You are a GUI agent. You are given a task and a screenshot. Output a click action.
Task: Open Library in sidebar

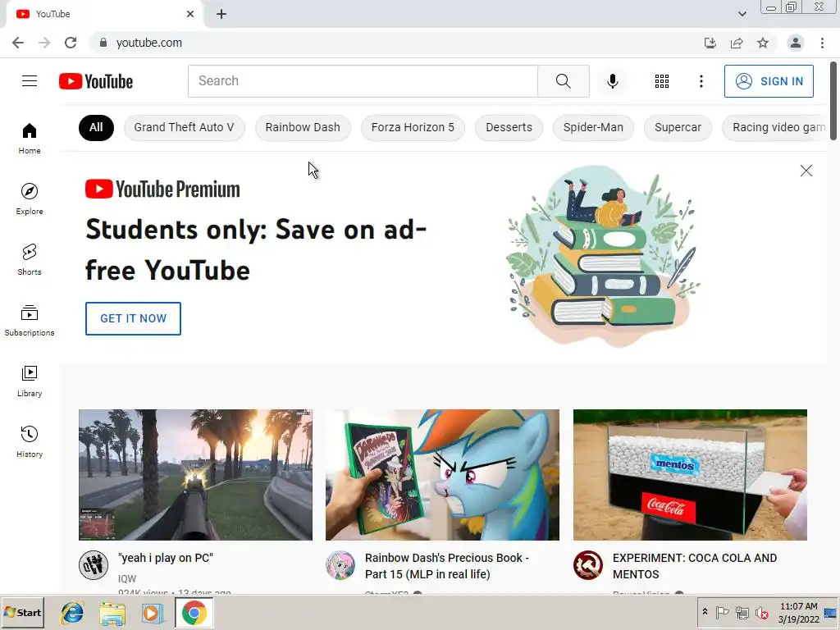[x=30, y=381]
